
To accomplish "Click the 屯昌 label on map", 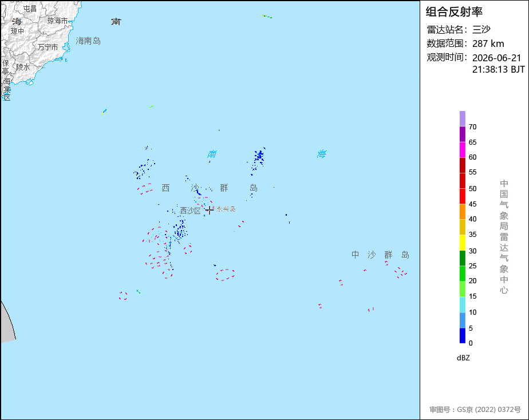I will pos(30,9).
